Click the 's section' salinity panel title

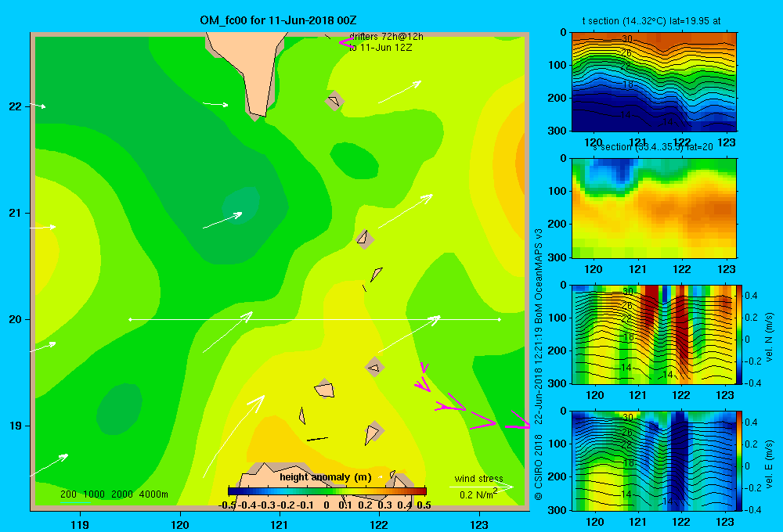[653, 147]
